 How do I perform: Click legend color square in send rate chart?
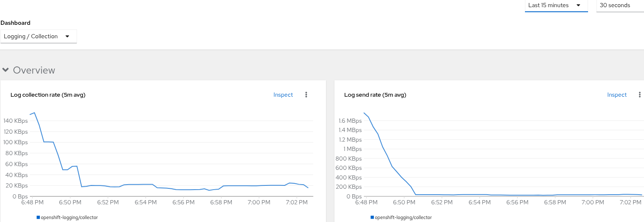[x=372, y=217]
